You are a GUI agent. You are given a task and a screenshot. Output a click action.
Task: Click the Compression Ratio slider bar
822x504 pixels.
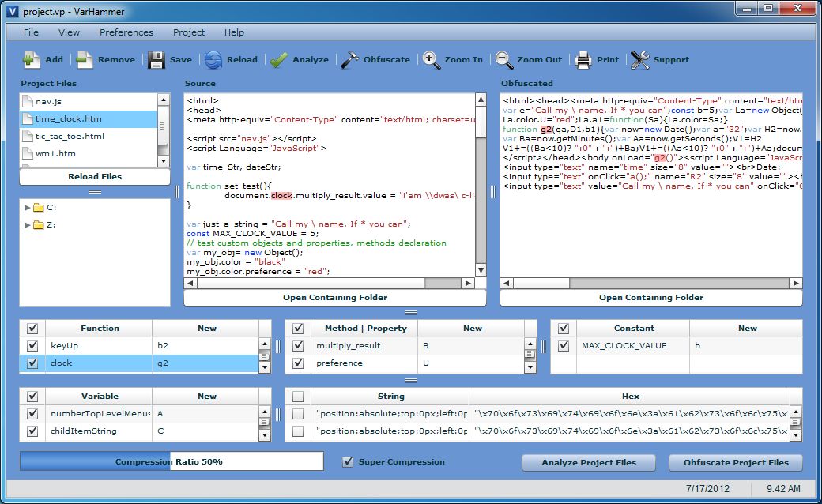[x=172, y=461]
